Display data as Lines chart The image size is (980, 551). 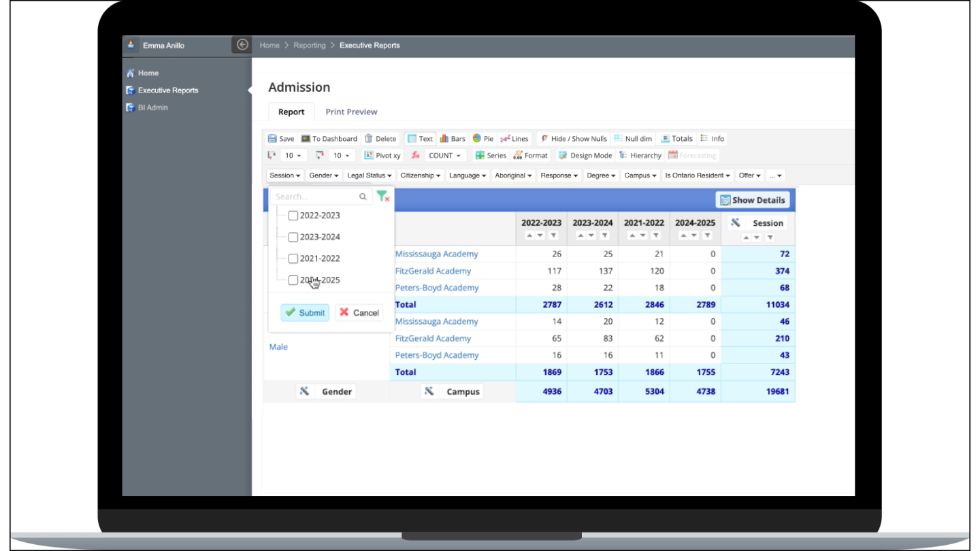tap(514, 138)
